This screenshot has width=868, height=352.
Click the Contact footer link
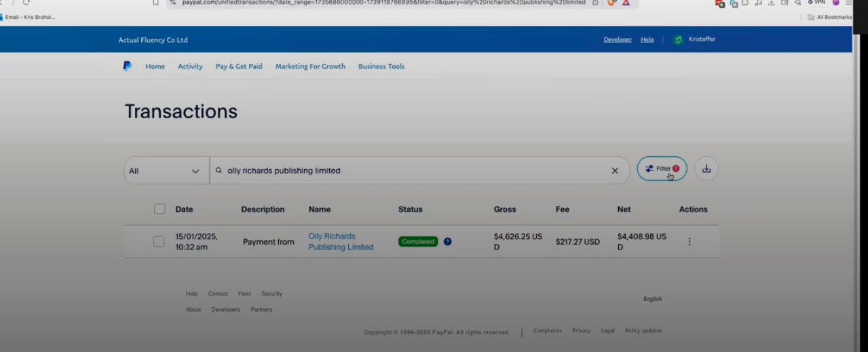pyautogui.click(x=218, y=294)
